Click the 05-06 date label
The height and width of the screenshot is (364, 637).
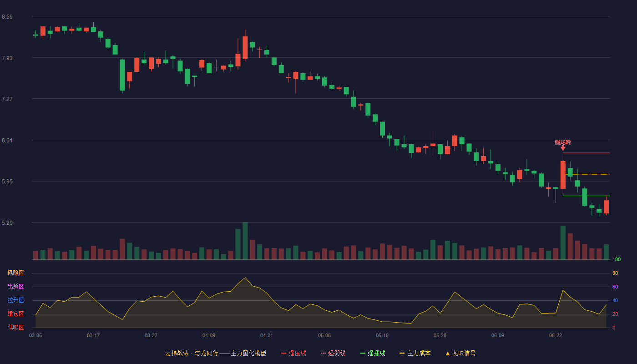click(324, 335)
